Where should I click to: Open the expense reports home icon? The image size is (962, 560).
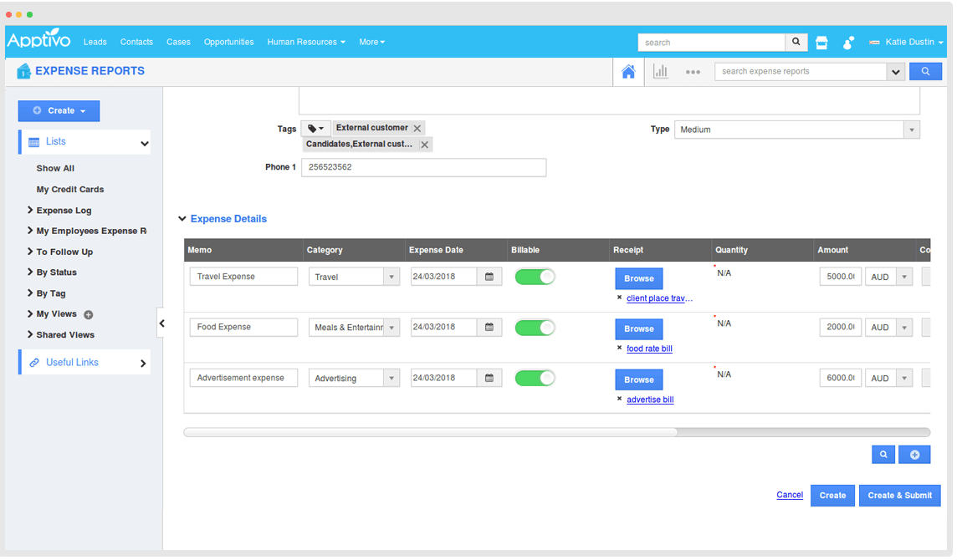click(628, 72)
